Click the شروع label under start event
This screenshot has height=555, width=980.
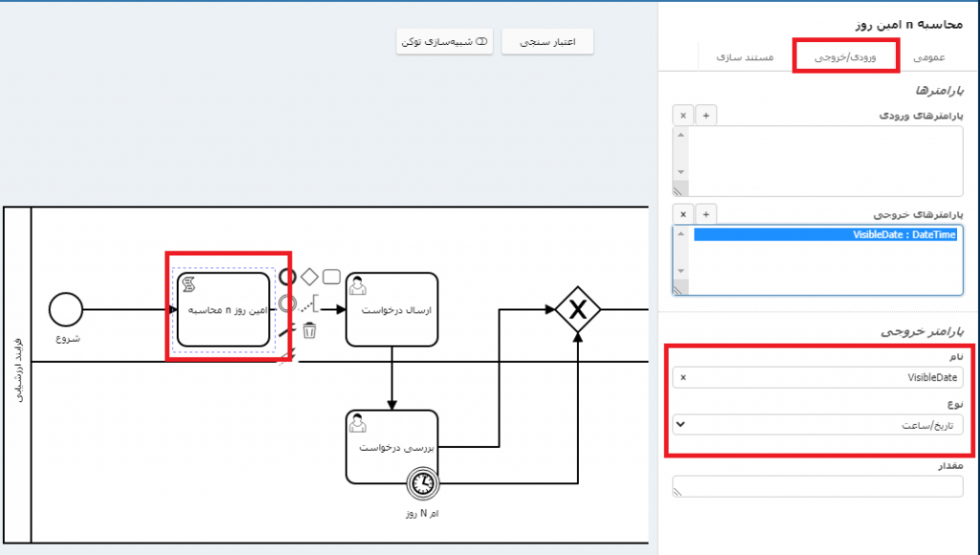tap(68, 338)
